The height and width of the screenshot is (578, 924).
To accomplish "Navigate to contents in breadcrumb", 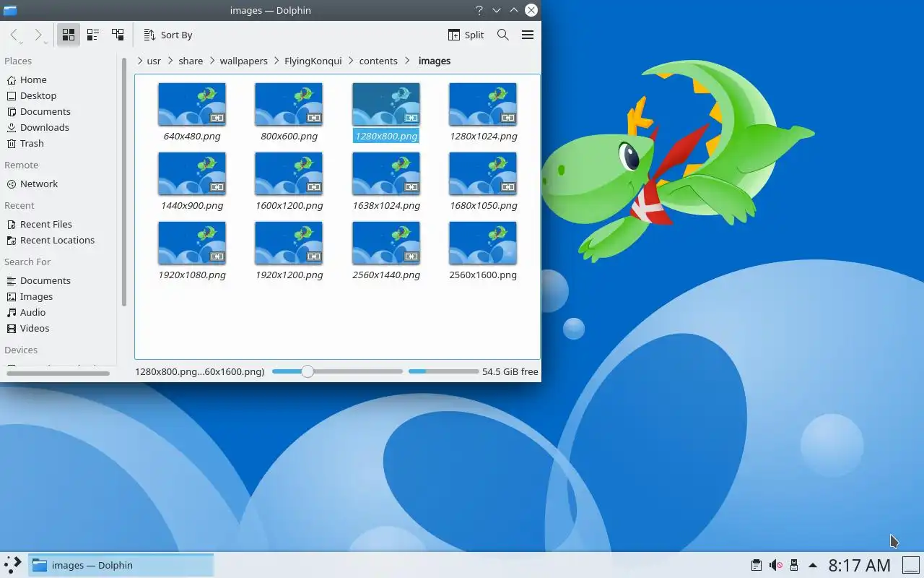I will point(378,61).
